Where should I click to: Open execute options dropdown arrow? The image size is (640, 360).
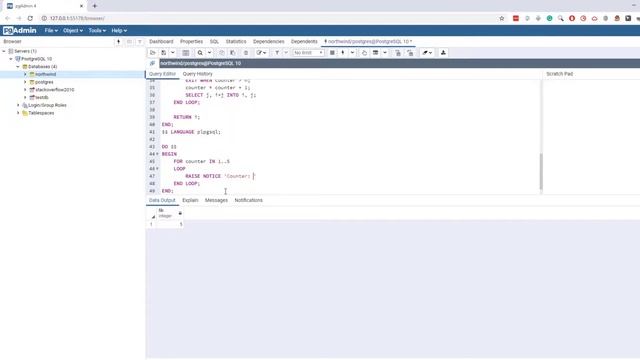coord(352,53)
